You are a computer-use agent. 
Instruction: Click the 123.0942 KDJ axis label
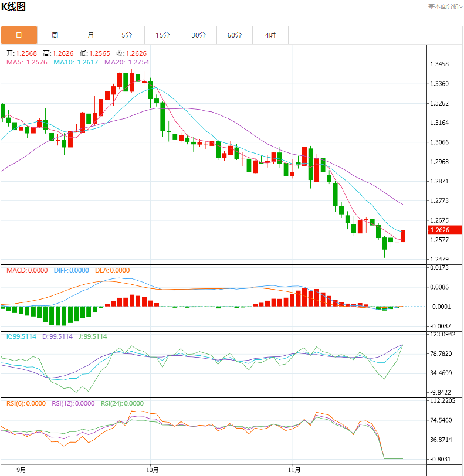(443, 335)
